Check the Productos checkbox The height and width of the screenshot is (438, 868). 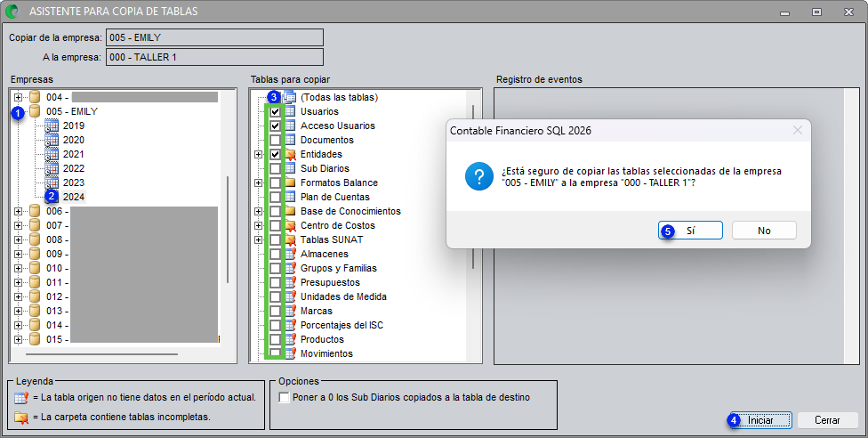(275, 339)
